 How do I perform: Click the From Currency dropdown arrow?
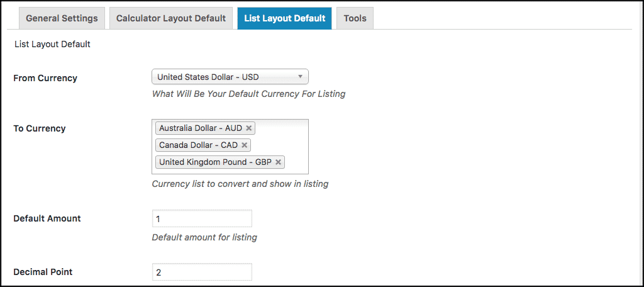301,77
